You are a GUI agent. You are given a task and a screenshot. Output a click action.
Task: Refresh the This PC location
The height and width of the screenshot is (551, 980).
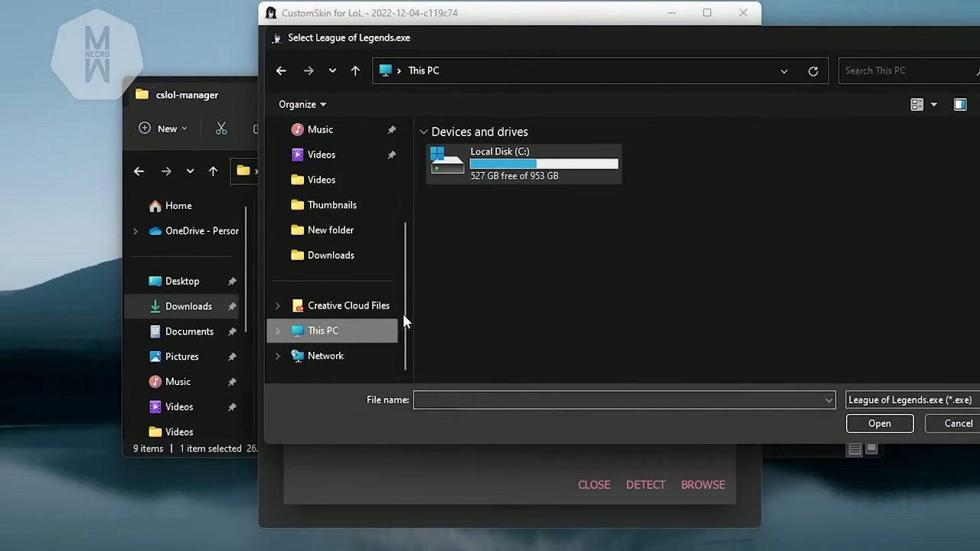coord(813,71)
